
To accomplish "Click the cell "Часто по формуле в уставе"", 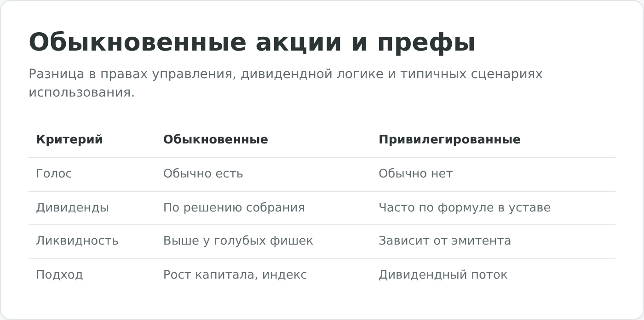I will [464, 208].
